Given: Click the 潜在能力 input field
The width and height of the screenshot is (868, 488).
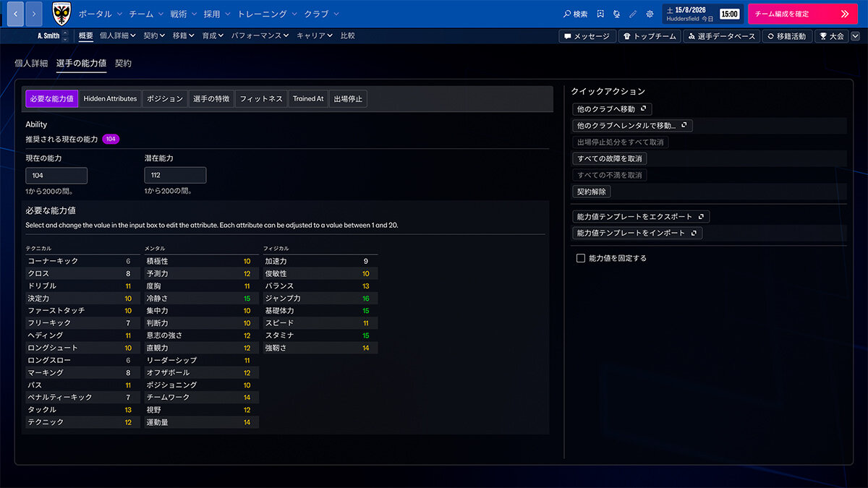Looking at the screenshot, I should 175,176.
